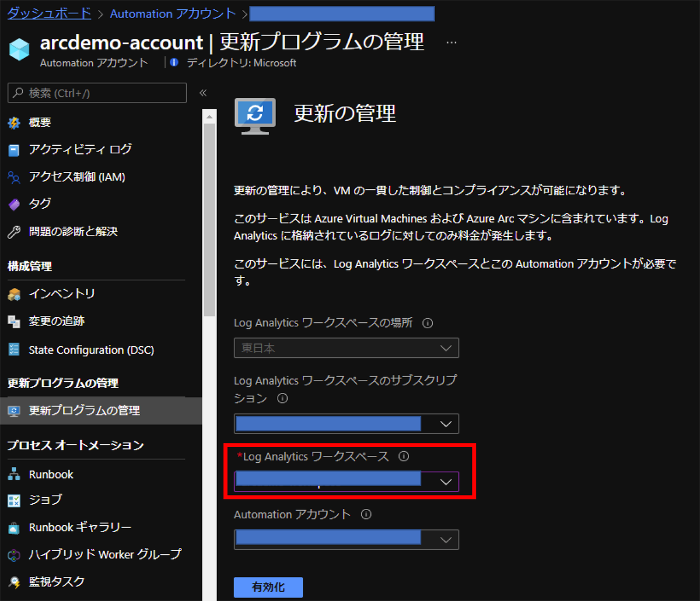700x601 pixels.
Task: Click the 構成管理 section heading
Action: 30,267
